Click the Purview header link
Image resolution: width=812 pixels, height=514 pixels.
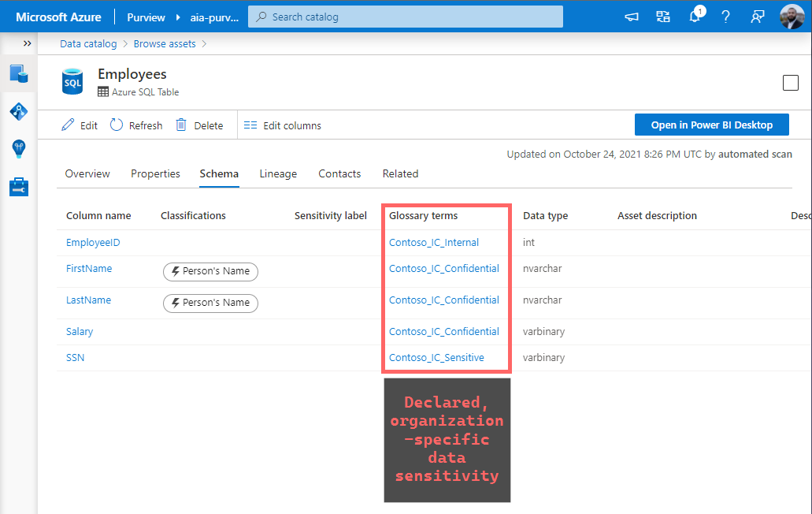146,17
